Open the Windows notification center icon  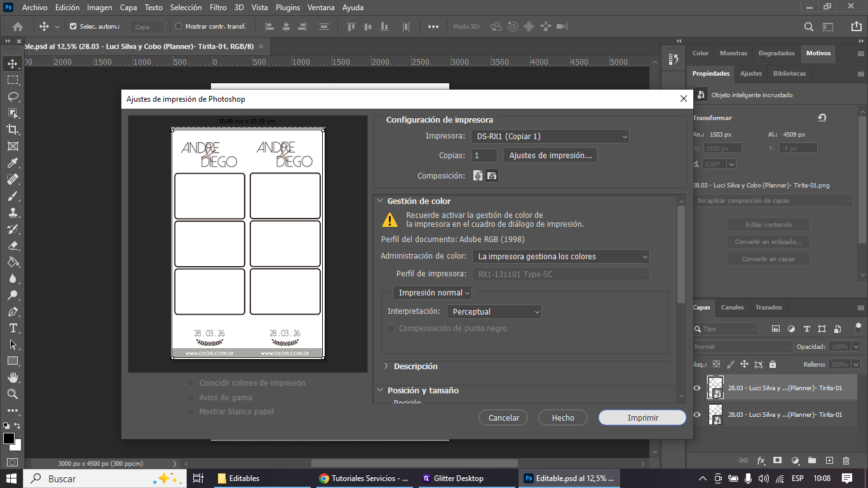[x=846, y=478]
